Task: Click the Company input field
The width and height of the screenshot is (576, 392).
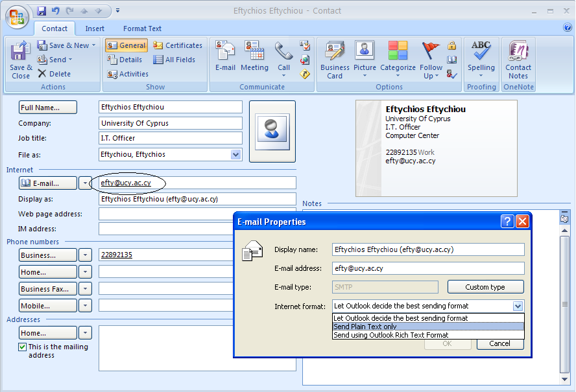Action: tap(171, 123)
